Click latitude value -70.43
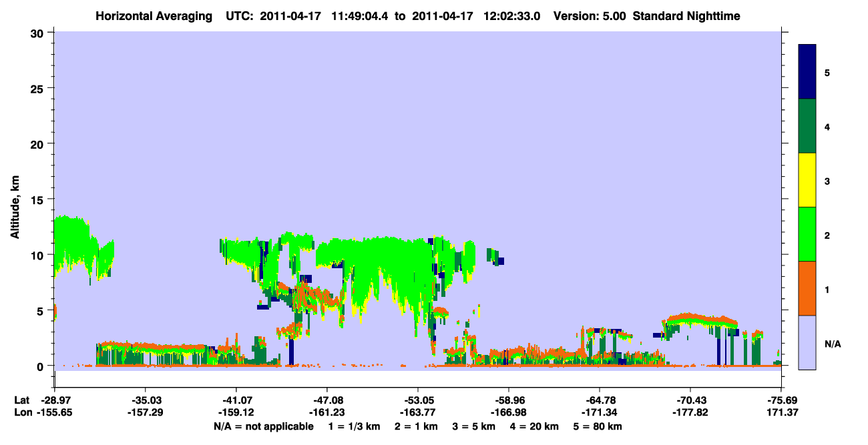This screenshot has width=868, height=445. [x=690, y=400]
